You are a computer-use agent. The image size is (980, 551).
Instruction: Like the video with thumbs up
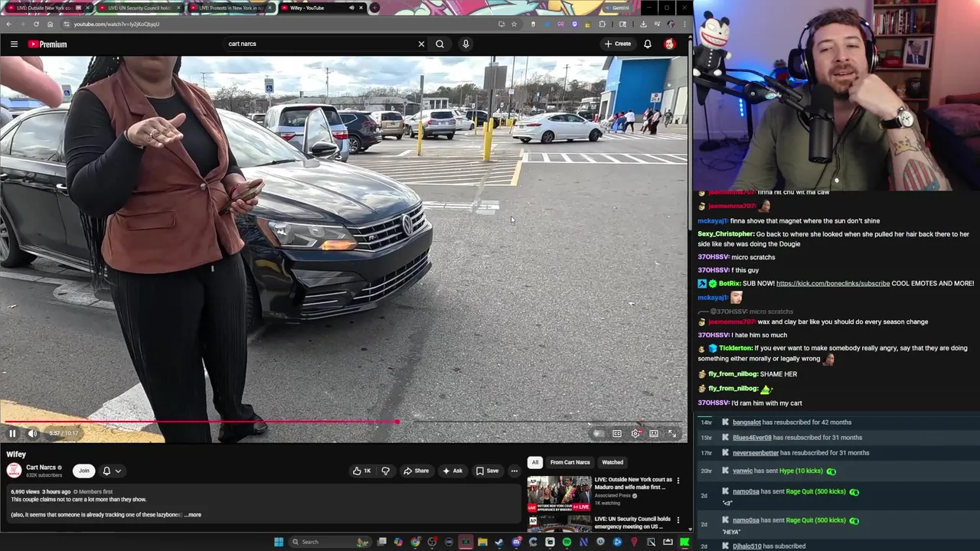click(361, 471)
